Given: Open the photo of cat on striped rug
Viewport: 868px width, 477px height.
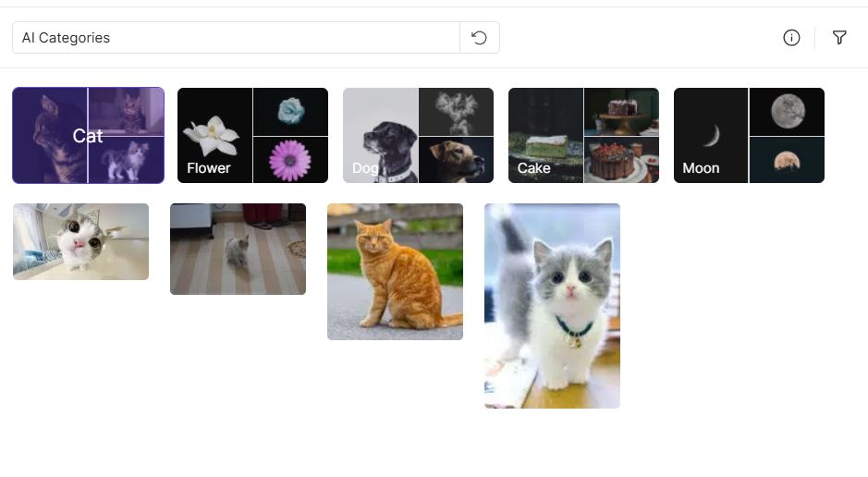Looking at the screenshot, I should [238, 249].
